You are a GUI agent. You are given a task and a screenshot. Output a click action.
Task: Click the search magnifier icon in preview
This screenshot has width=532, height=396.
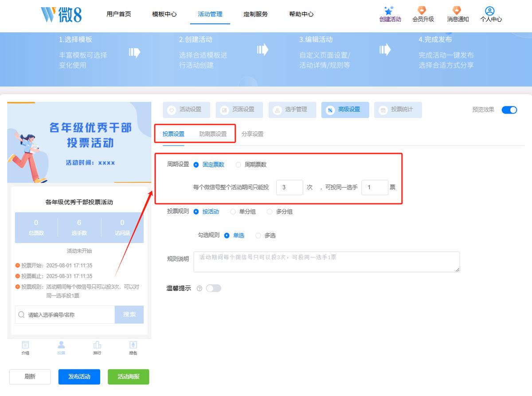(x=21, y=314)
